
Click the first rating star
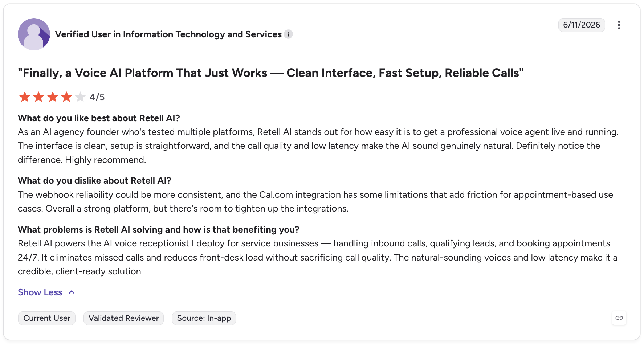[25, 97]
